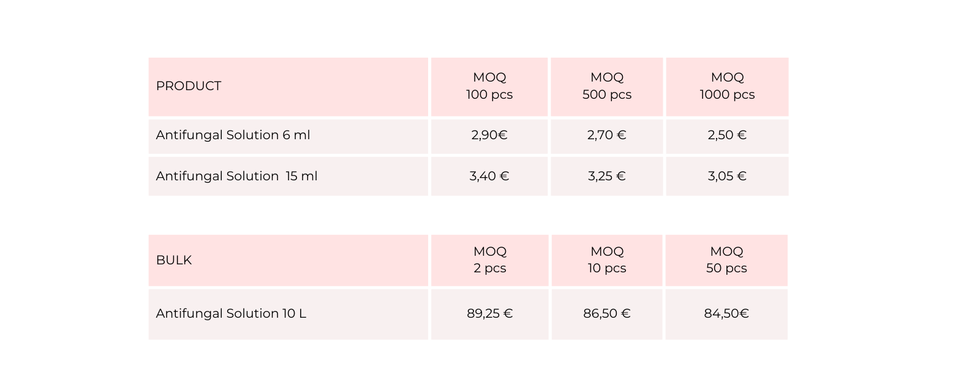Select the MOQ 50 pcs column header
This screenshot has height=368, width=980.
(726, 260)
